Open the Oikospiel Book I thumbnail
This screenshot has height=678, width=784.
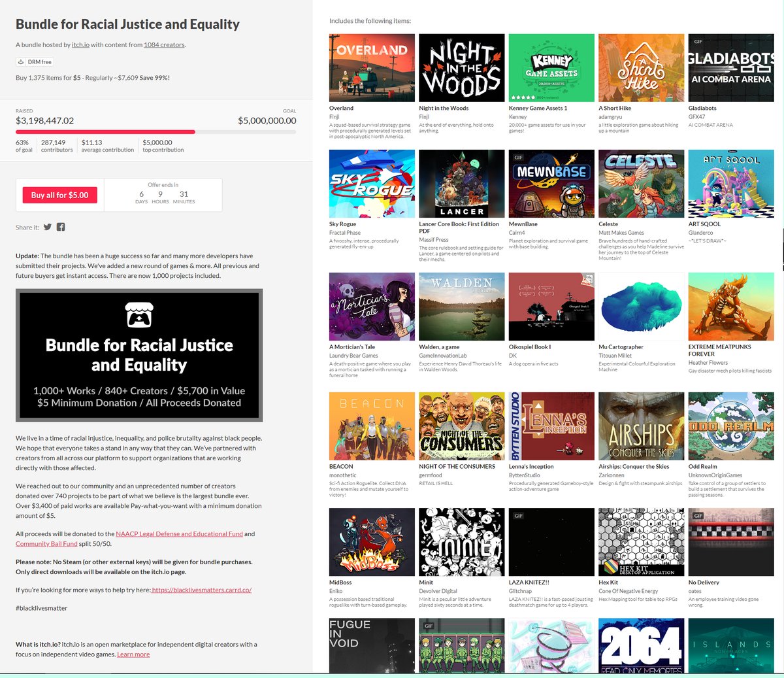(x=551, y=307)
